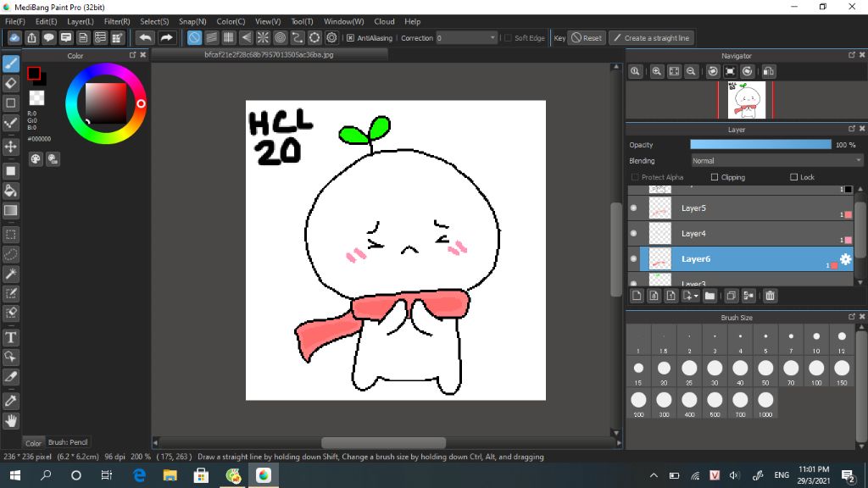Viewport: 868px width, 488px height.
Task: Turn snap off with the circle-slash icon
Action: coord(194,37)
